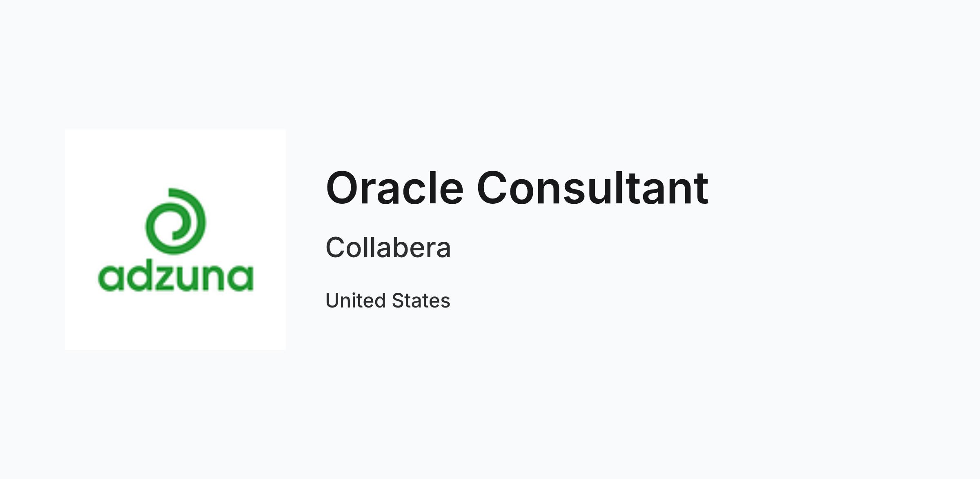980x479 pixels.
Task: Click the word States in the location
Action: [421, 301]
